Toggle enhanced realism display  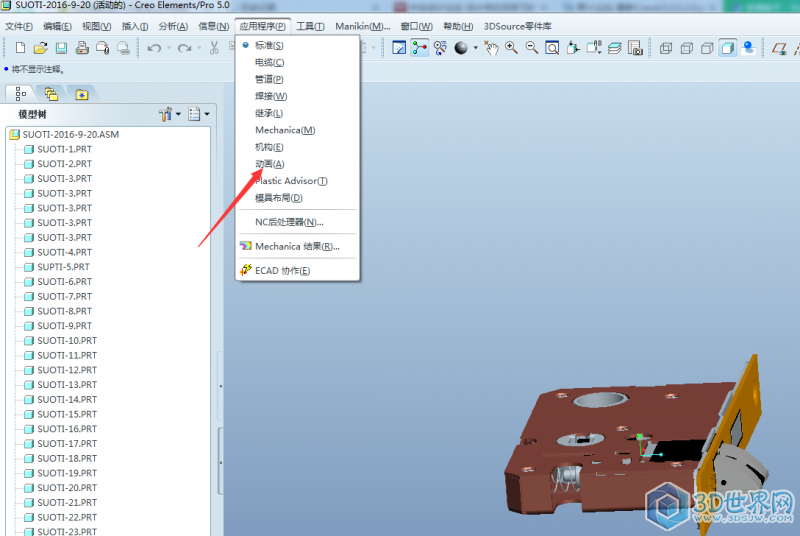point(748,48)
